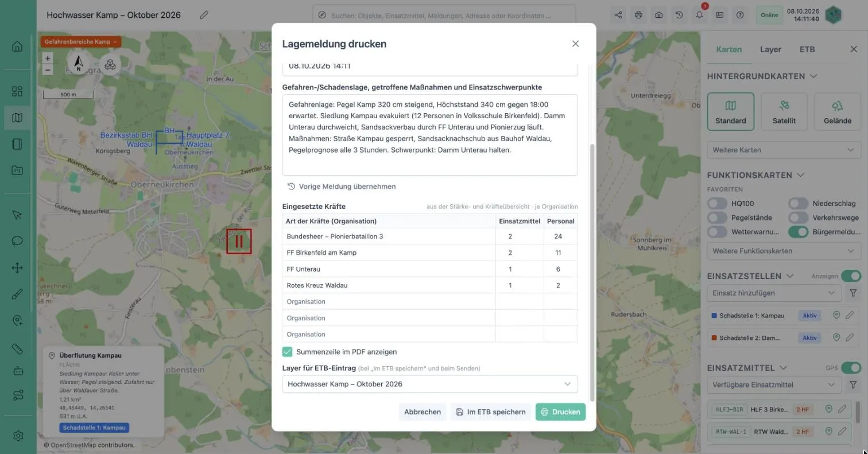
Task: Click the Abbrechen button
Action: pyautogui.click(x=423, y=412)
